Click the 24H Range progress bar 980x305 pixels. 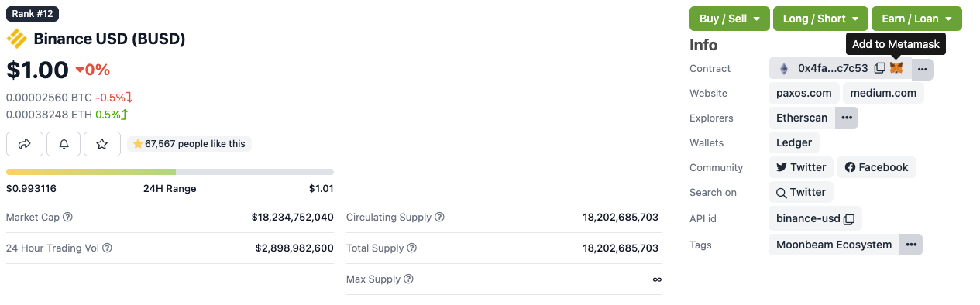pos(170,172)
